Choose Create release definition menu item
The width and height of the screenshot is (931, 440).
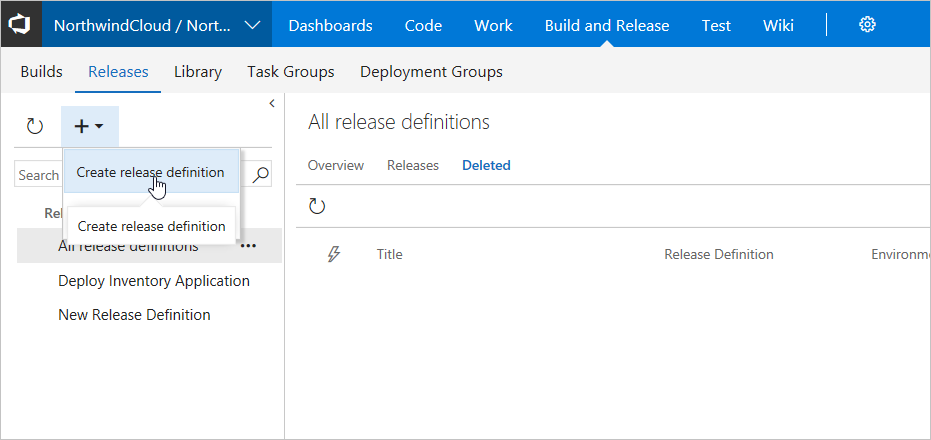coord(151,172)
